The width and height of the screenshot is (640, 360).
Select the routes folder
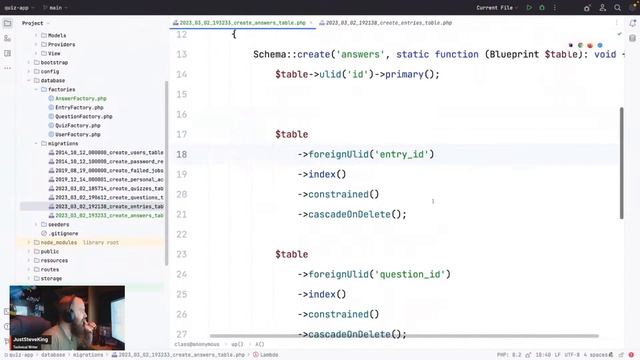47,269
